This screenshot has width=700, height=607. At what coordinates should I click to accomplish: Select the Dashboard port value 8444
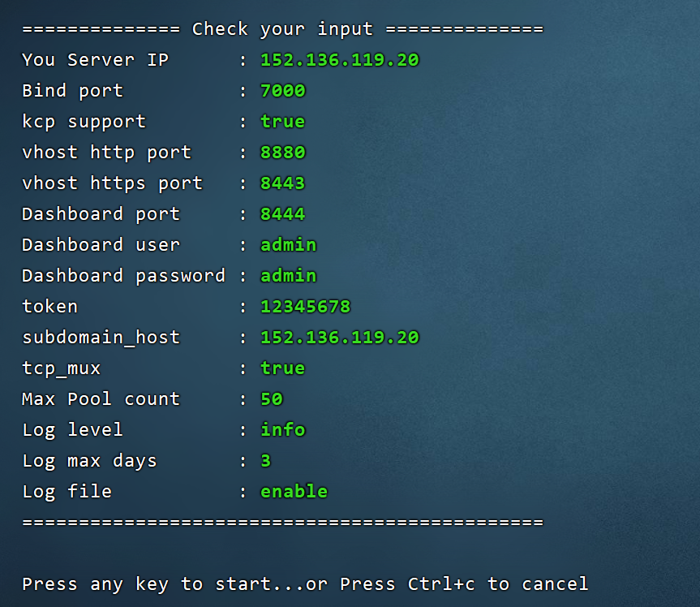click(x=283, y=214)
